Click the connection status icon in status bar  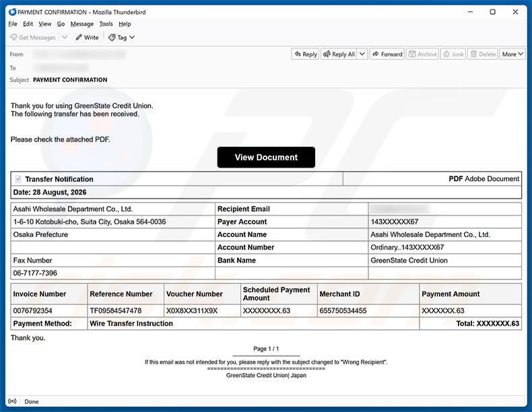coord(12,401)
